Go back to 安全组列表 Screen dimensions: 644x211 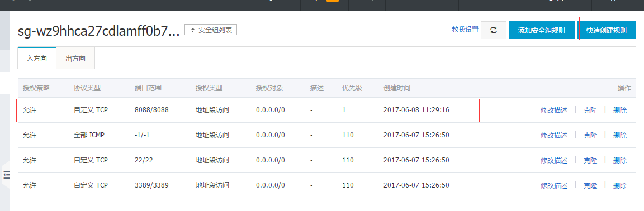[x=211, y=30]
